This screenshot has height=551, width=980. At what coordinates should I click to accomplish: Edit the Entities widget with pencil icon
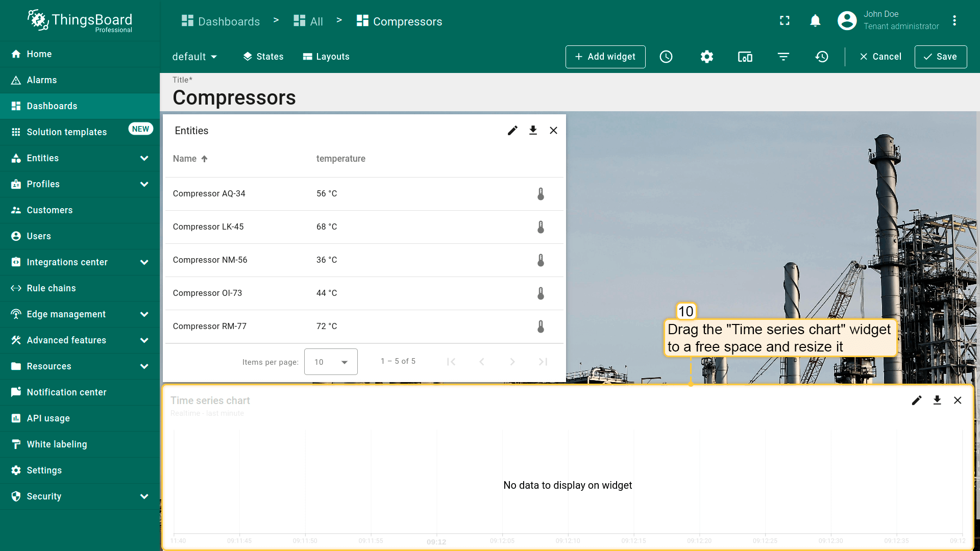tap(512, 131)
